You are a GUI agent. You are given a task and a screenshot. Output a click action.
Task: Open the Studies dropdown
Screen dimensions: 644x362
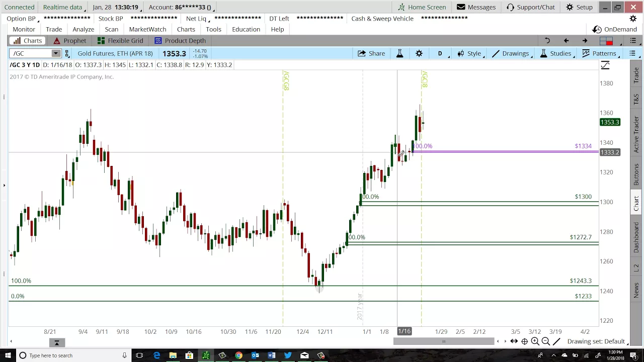(556, 53)
